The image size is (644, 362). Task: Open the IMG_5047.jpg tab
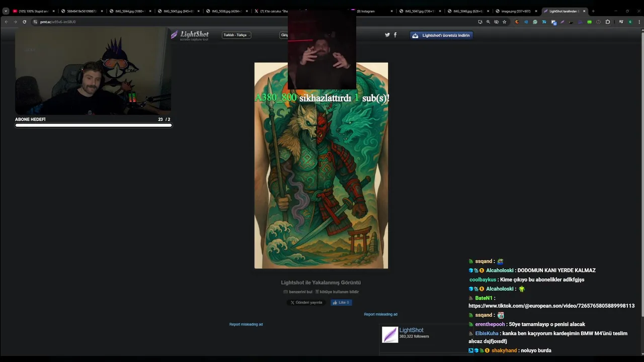click(x=420, y=11)
